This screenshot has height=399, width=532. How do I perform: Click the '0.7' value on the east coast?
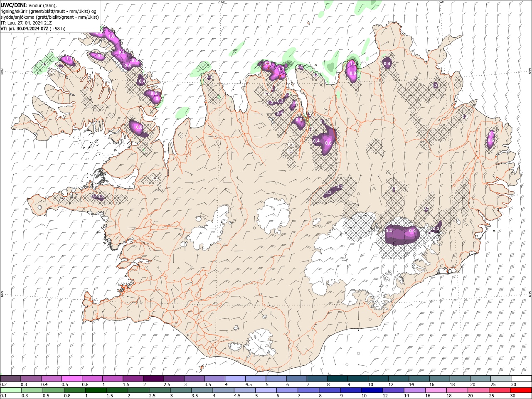click(x=491, y=134)
